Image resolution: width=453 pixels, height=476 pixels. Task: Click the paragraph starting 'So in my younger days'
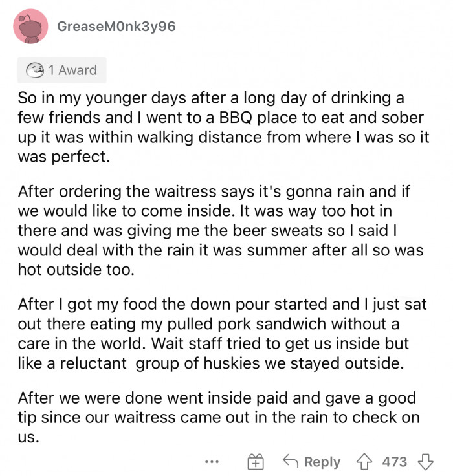coord(223,127)
